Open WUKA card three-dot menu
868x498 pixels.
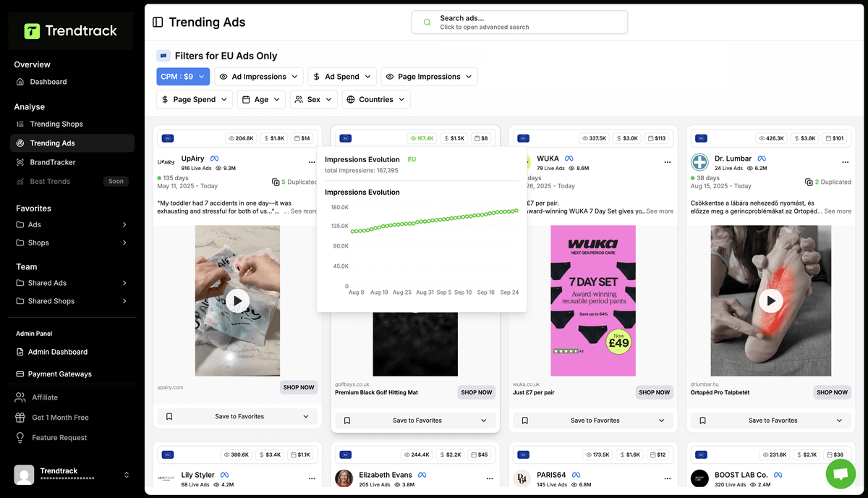pyautogui.click(x=668, y=163)
